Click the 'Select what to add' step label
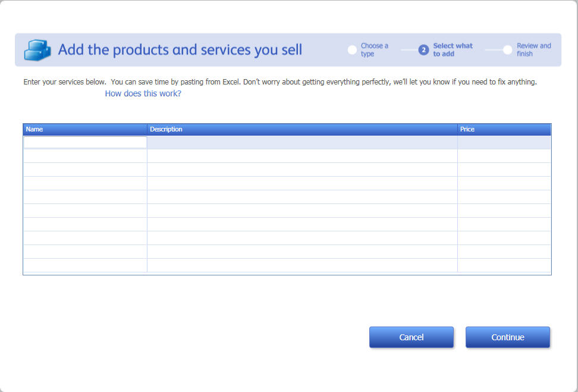The height and width of the screenshot is (392, 578). [453, 50]
